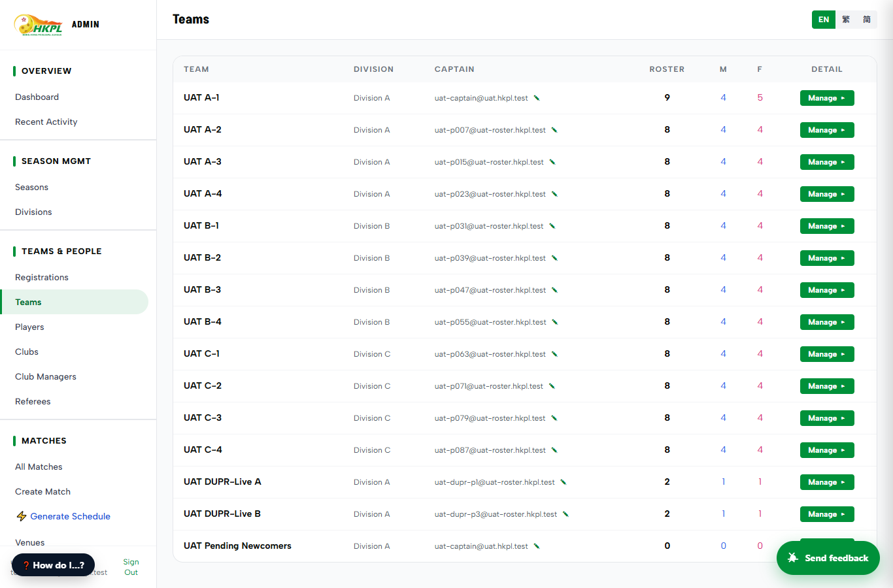The width and height of the screenshot is (893, 588).
Task: Open Registrations page
Action: pos(42,277)
